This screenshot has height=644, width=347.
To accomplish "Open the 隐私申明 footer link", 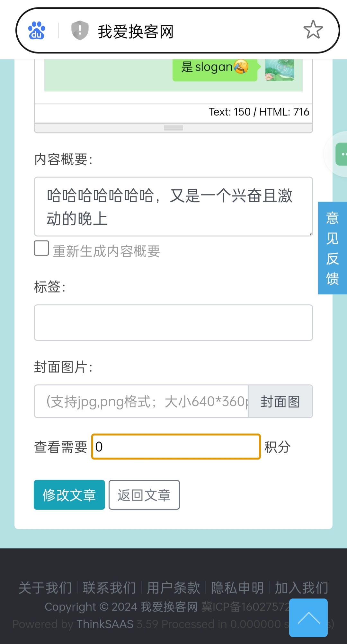I will click(237, 588).
